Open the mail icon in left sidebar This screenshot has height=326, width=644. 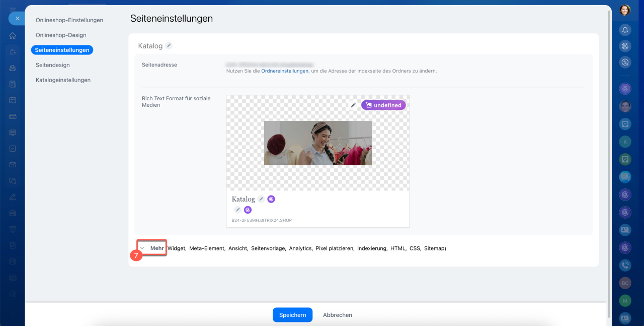click(x=13, y=165)
